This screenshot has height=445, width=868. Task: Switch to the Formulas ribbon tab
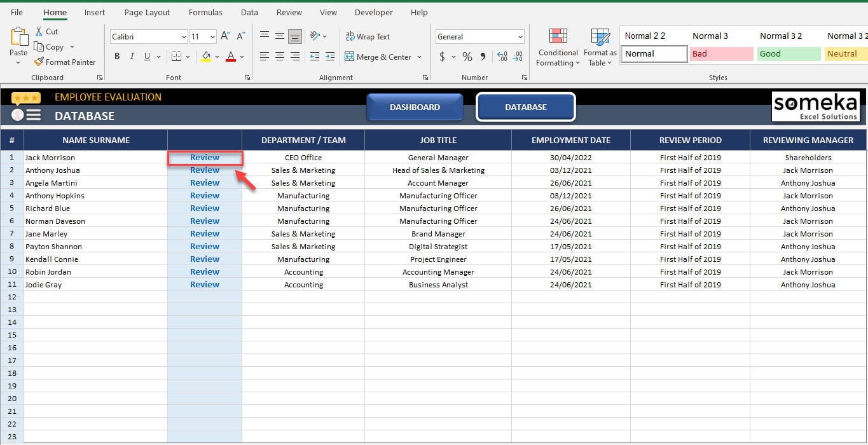pyautogui.click(x=205, y=12)
